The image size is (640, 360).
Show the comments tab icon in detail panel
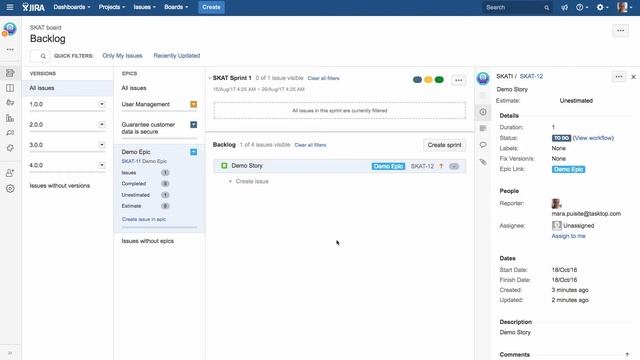click(483, 145)
